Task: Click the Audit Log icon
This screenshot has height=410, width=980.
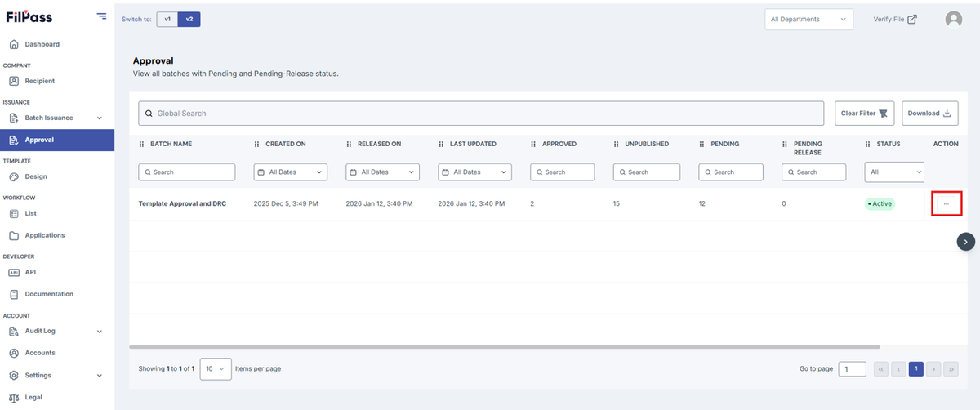Action: (14, 331)
